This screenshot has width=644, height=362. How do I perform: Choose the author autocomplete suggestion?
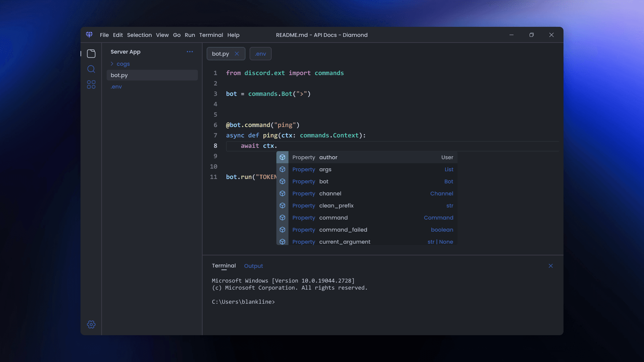[x=367, y=157]
